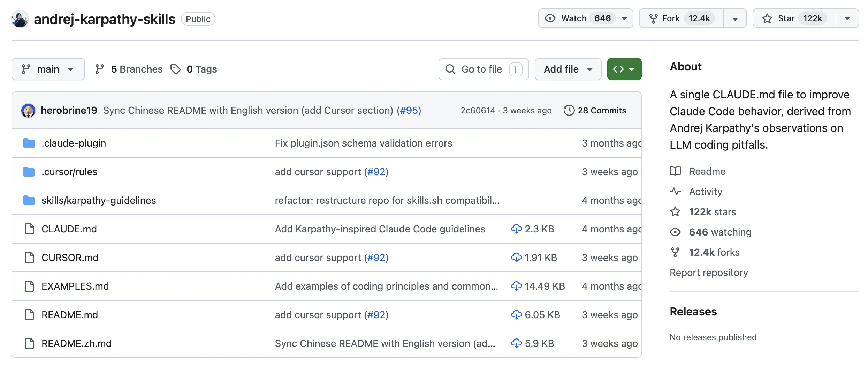Image resolution: width=868 pixels, height=365 pixels.
Task: Open the .claude-plugin folder icon
Action: [x=29, y=143]
